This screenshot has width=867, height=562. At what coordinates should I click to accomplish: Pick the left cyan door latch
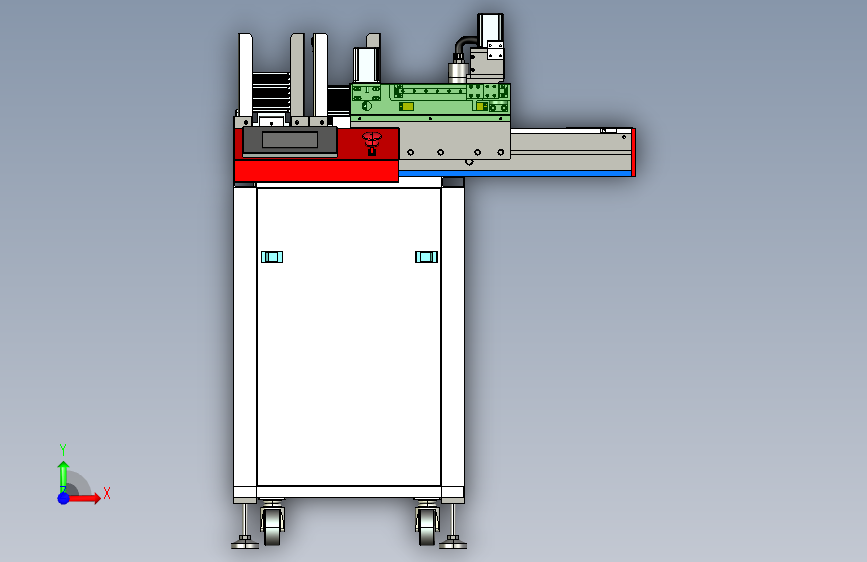coord(271,257)
